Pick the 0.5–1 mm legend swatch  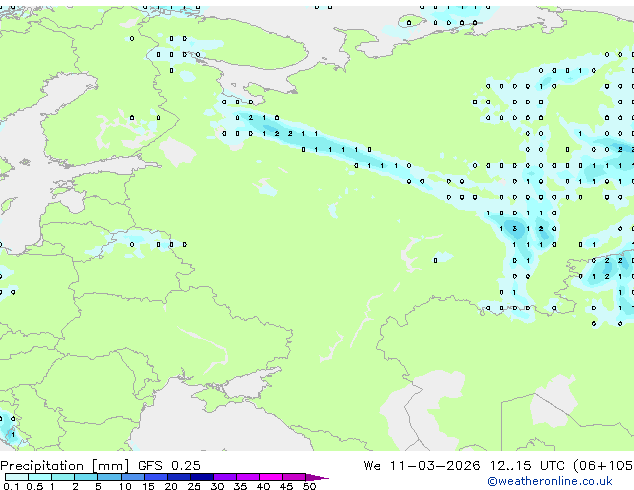(x=40, y=477)
